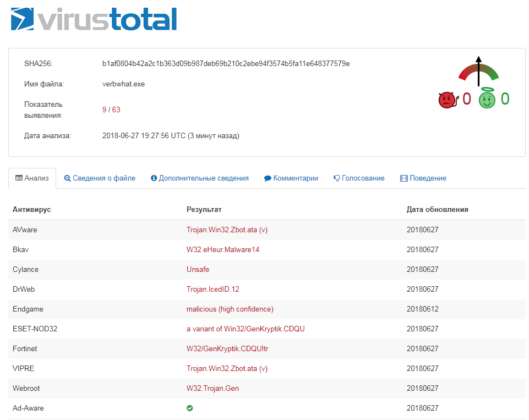529x420 pixels.
Task: Select the Ad-Aware antivirus name
Action: pyautogui.click(x=28, y=408)
